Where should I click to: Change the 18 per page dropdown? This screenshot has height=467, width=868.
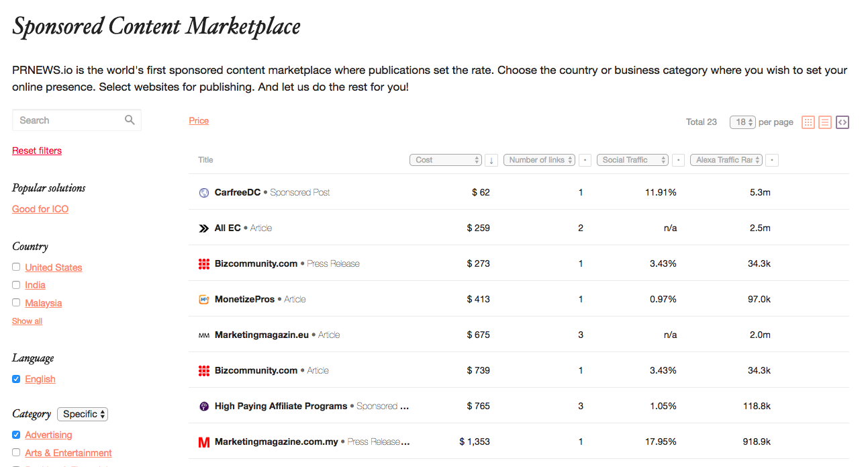pos(742,122)
